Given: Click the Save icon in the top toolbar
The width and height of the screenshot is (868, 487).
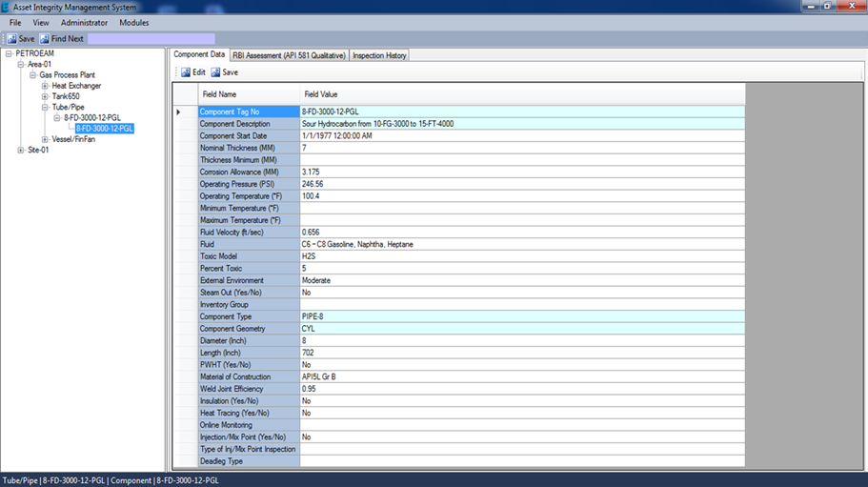Looking at the screenshot, I should coord(11,39).
